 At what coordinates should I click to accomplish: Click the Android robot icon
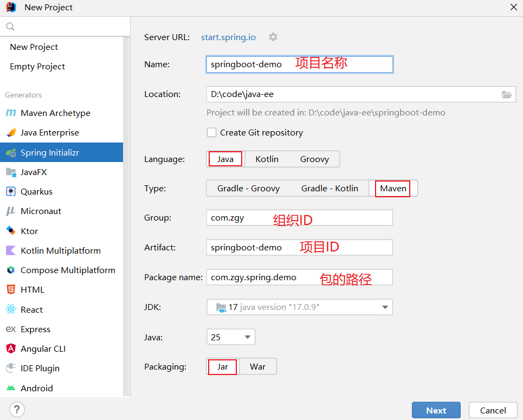(x=11, y=388)
